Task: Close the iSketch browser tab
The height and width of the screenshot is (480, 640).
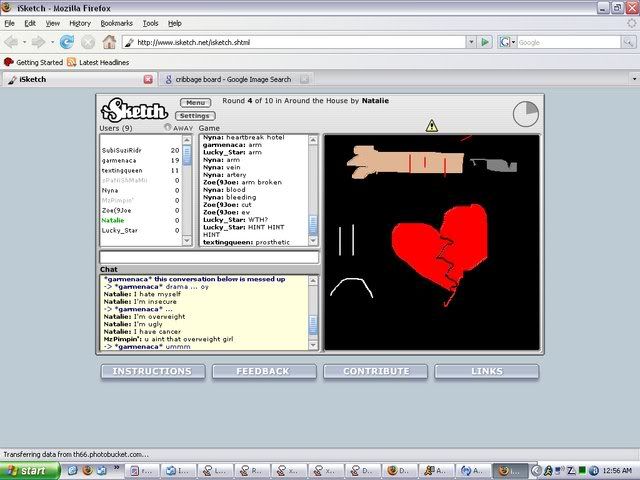Action: point(148,79)
